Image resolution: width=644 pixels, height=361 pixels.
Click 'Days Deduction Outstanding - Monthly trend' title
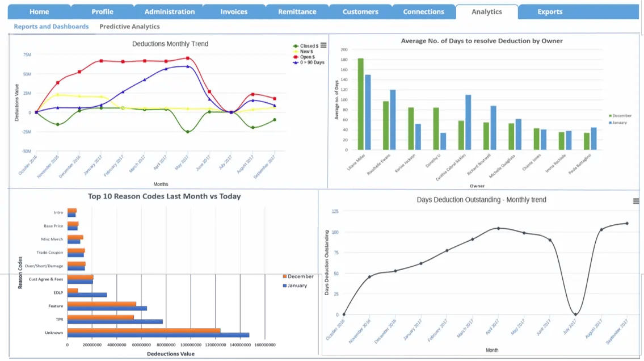[481, 200]
